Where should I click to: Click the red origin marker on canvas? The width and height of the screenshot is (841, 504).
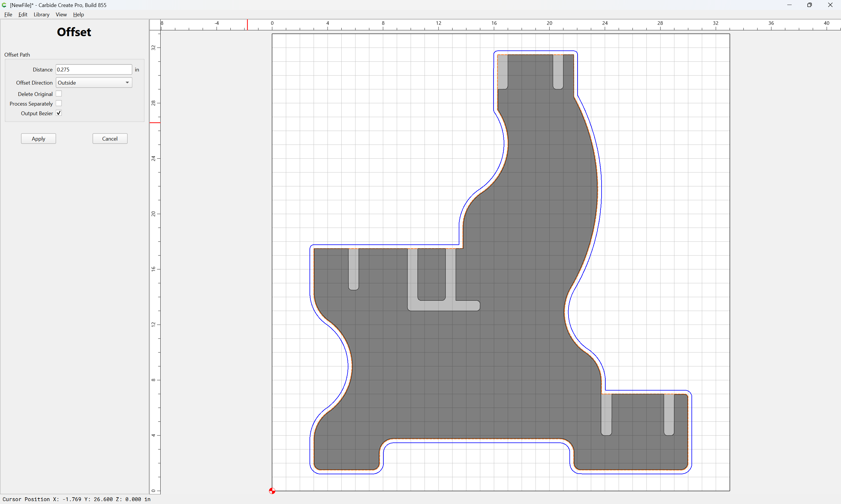[x=272, y=491]
